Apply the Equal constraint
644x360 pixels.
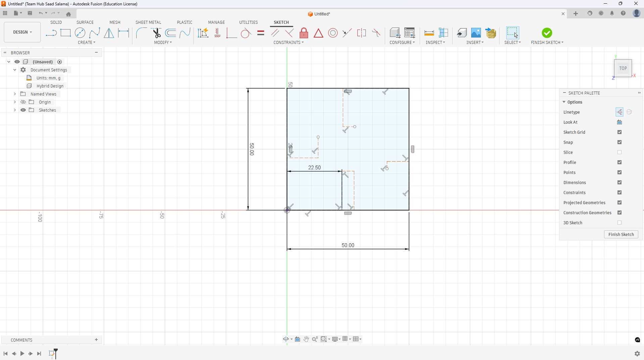pos(261,33)
